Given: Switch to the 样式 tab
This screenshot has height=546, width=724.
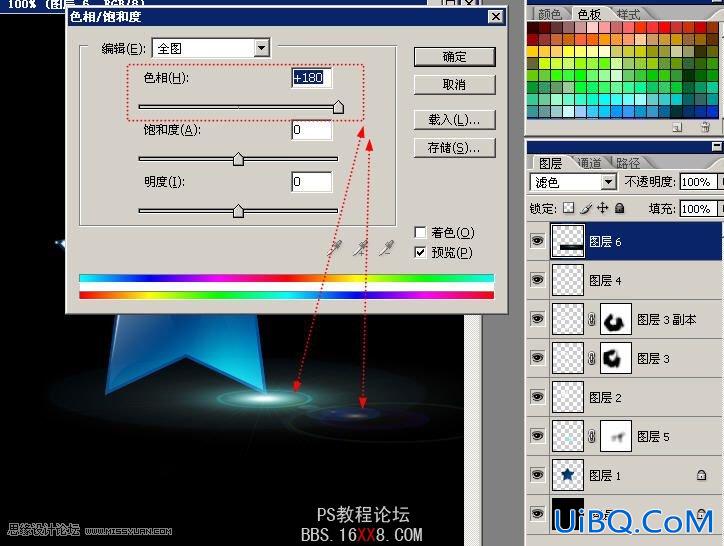Looking at the screenshot, I should [629, 14].
